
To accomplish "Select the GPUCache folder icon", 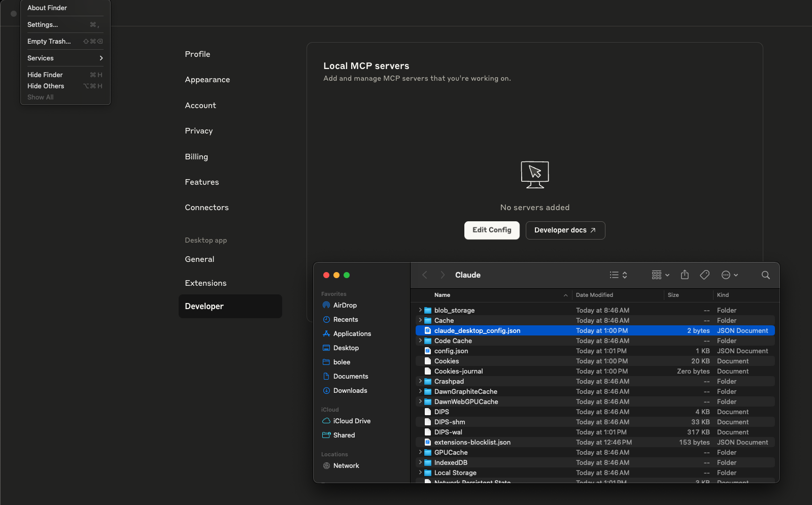I will pos(428,452).
